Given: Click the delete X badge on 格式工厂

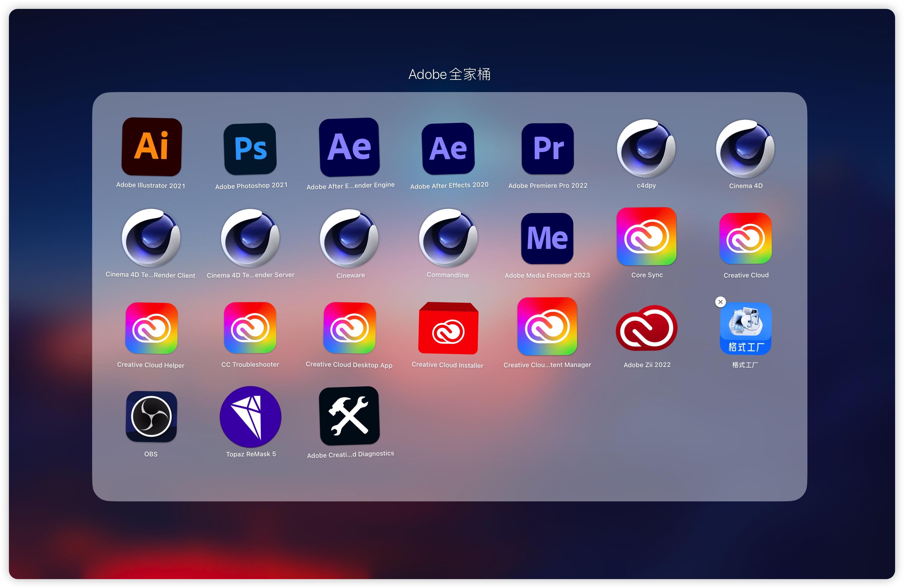Looking at the screenshot, I should pyautogui.click(x=720, y=302).
